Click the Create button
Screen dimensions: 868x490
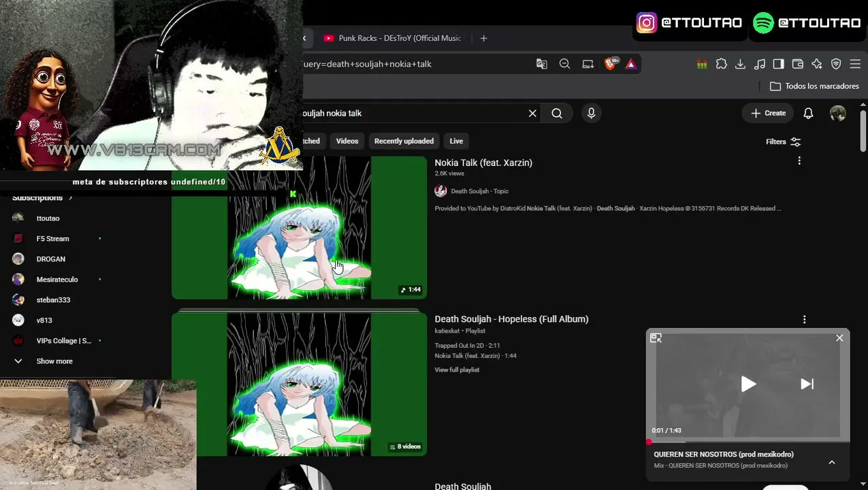769,113
